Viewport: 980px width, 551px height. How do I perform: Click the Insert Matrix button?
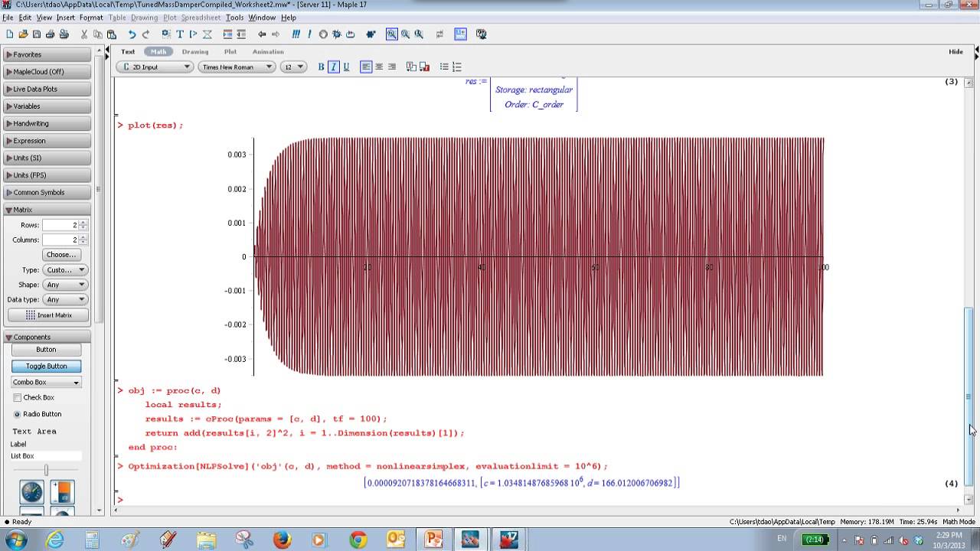pyautogui.click(x=48, y=315)
